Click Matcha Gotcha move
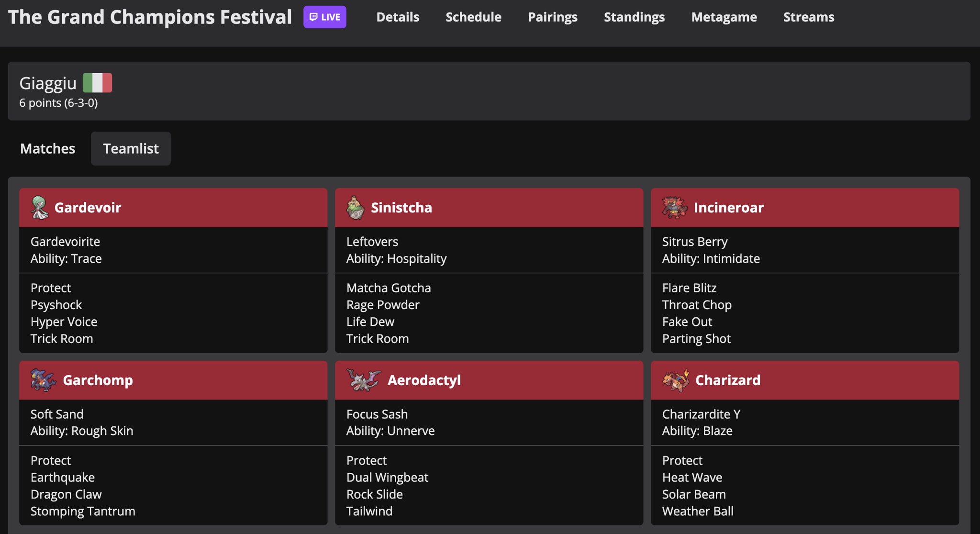980x534 pixels. pos(389,288)
